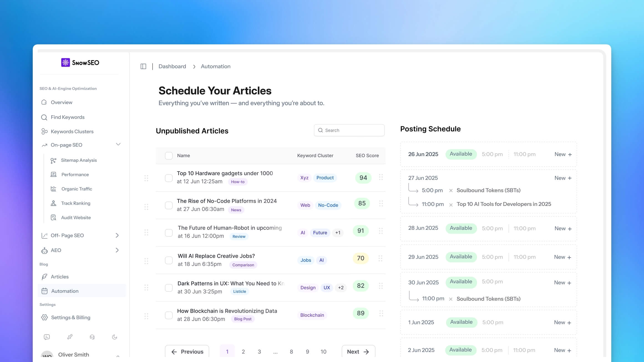
Task: Collapse the On-page SEO section
Action: pyautogui.click(x=118, y=144)
